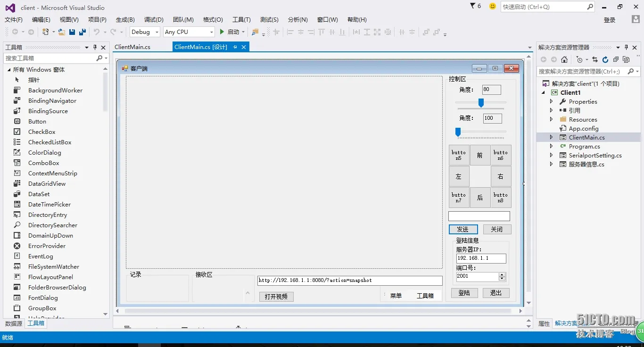Open the Toolbox window options dropdown arrow
The width and height of the screenshot is (644, 347).
[87, 47]
